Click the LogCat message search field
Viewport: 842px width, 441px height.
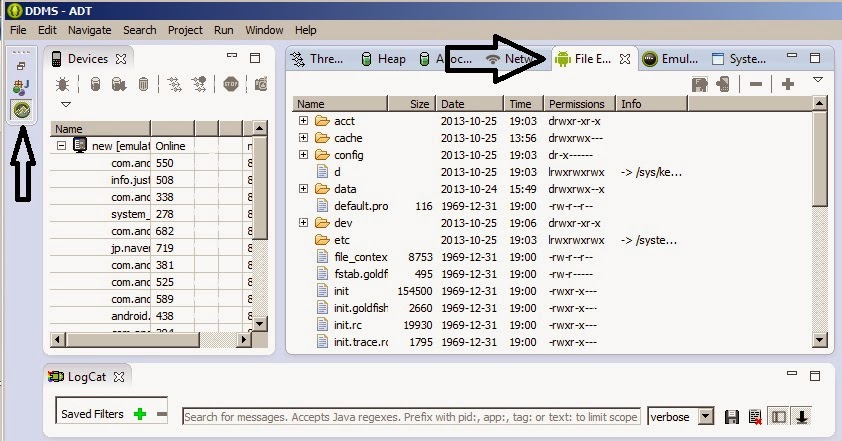(411, 417)
